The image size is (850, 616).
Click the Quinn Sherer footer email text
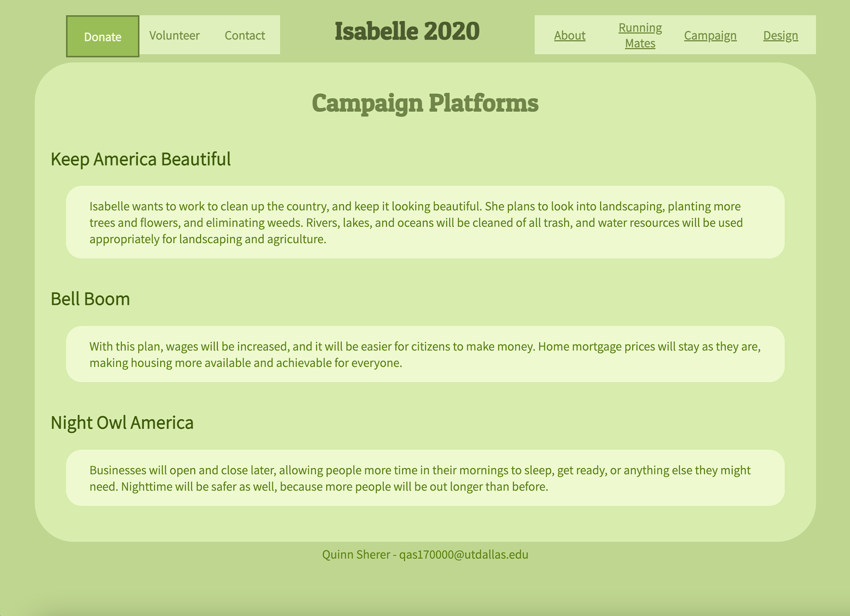(x=425, y=554)
